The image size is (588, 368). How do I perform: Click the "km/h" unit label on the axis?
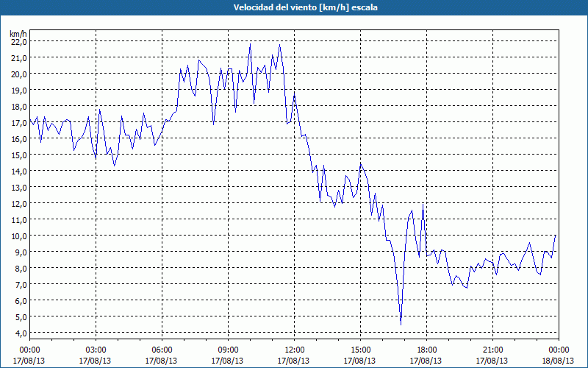click(18, 34)
